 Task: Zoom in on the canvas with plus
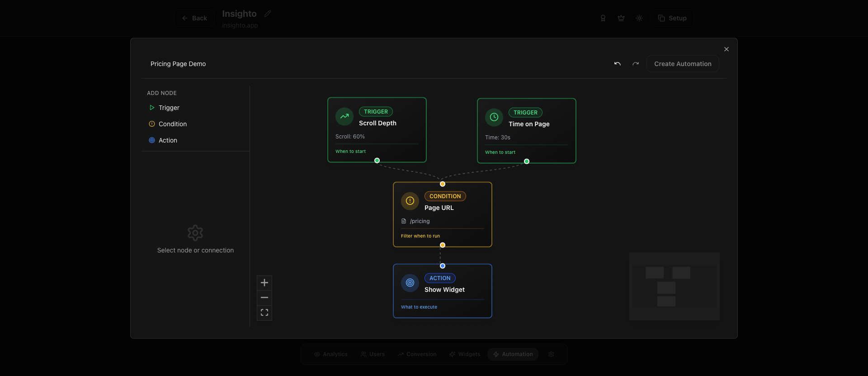coord(264,283)
